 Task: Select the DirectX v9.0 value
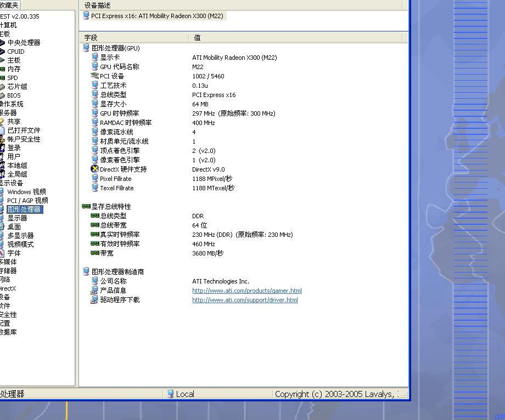coord(209,169)
